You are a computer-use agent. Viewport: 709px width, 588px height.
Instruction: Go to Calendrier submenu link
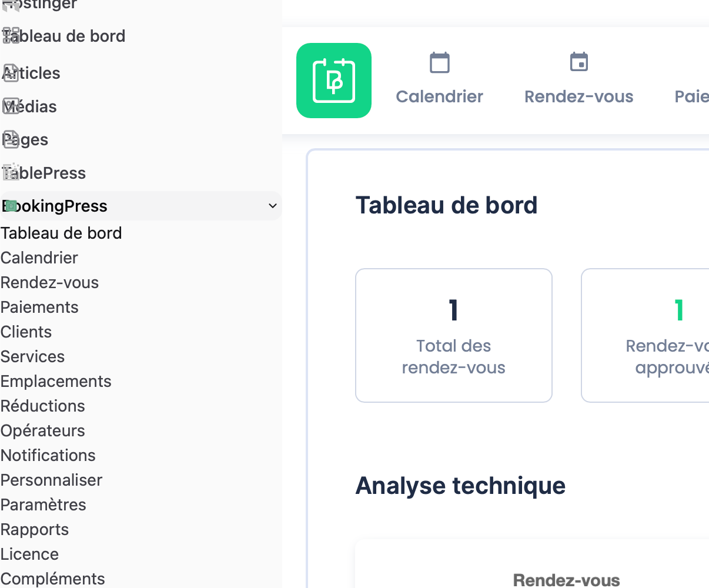[39, 258]
